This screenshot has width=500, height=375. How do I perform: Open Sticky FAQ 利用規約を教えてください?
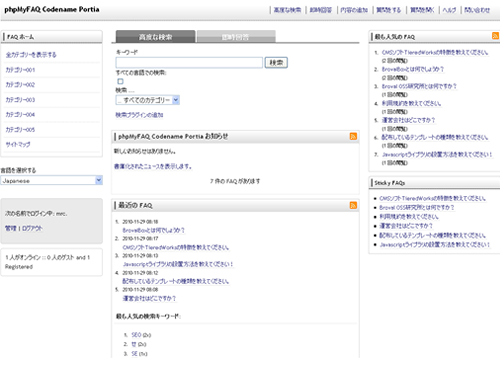(x=409, y=217)
